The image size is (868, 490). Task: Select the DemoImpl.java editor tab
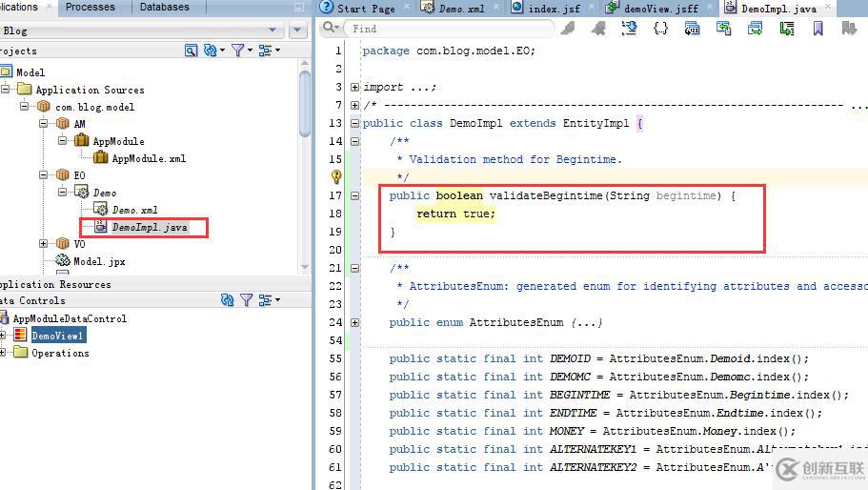click(x=778, y=9)
